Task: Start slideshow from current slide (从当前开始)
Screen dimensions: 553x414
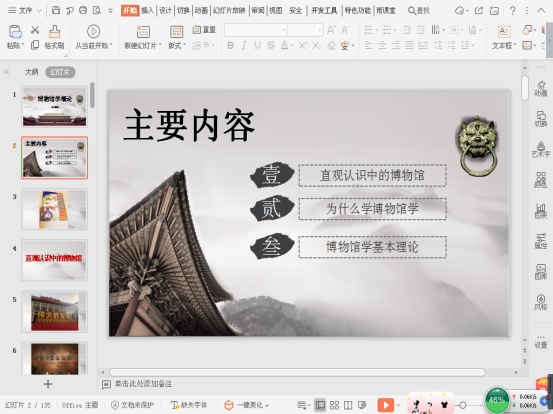Action: [93, 32]
